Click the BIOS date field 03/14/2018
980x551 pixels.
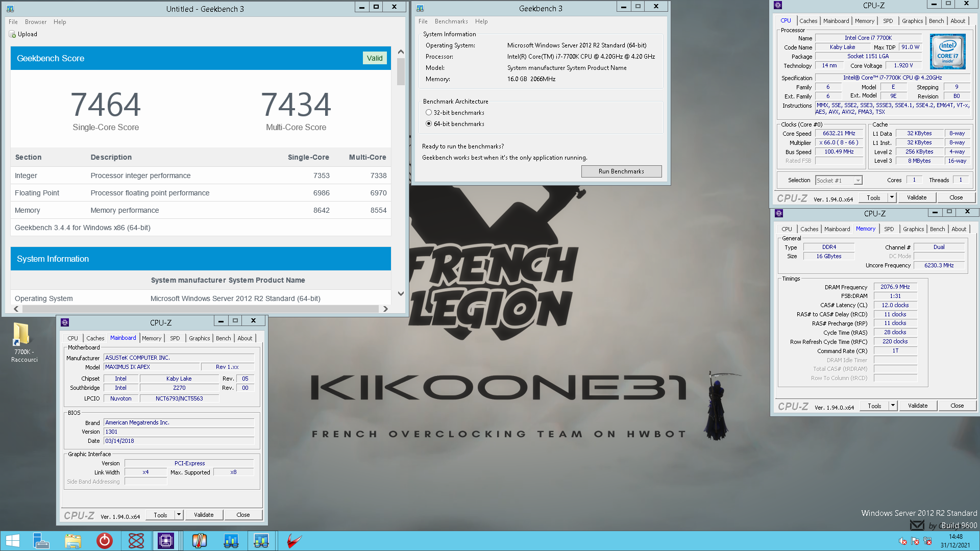[x=179, y=441]
